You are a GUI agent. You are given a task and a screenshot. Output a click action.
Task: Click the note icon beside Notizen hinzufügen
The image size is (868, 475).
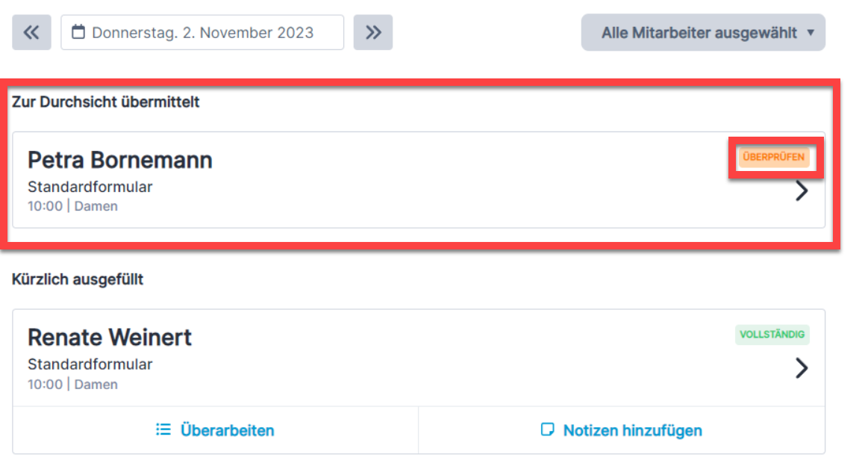(547, 429)
